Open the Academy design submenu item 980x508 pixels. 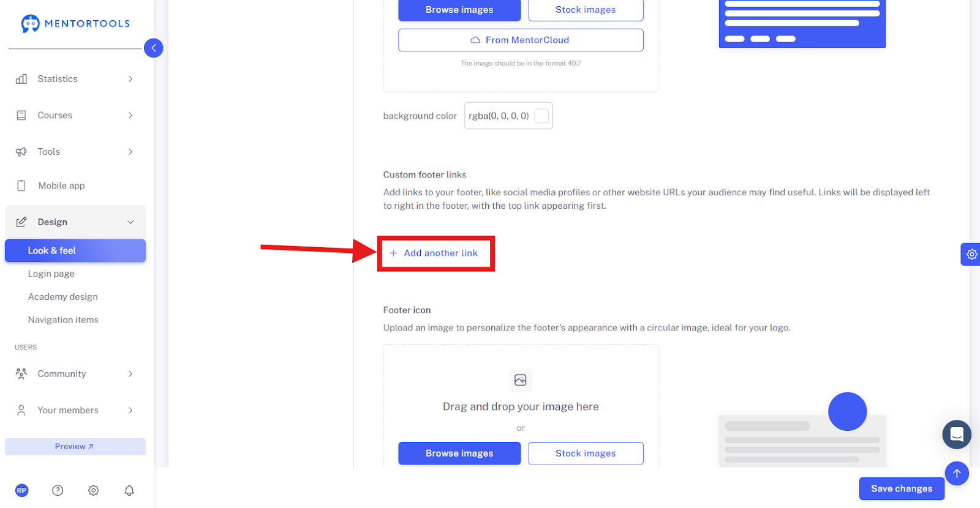click(x=63, y=297)
